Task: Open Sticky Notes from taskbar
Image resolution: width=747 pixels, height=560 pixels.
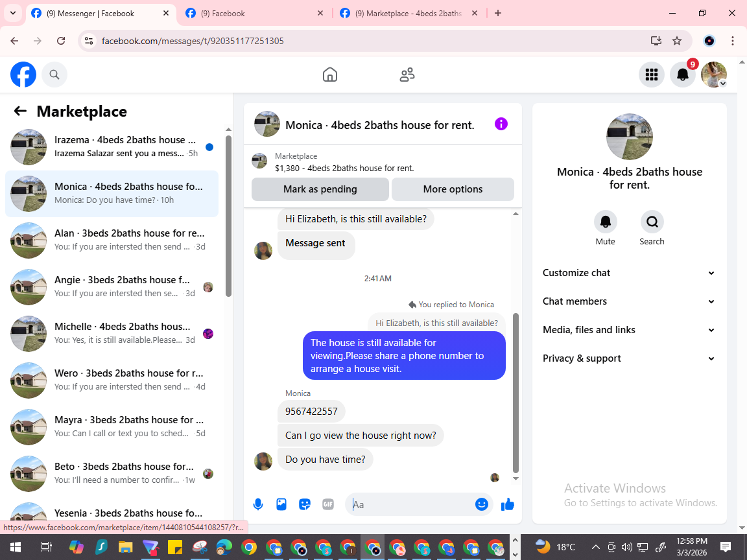Action: click(x=175, y=547)
